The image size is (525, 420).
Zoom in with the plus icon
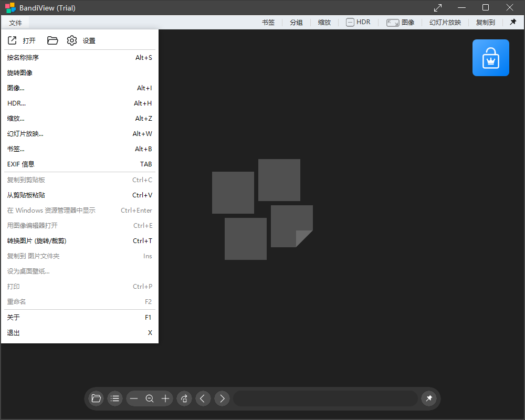165,398
